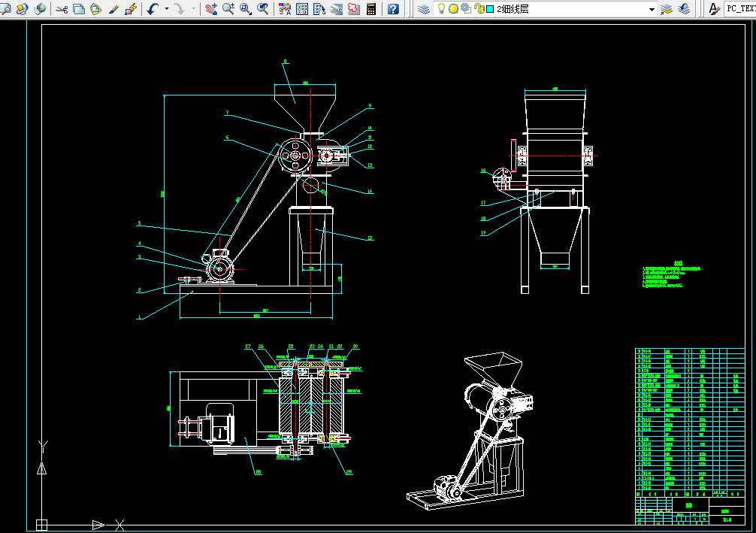
Task: Activate the Pan hand tool
Action: pyautogui.click(x=210, y=9)
